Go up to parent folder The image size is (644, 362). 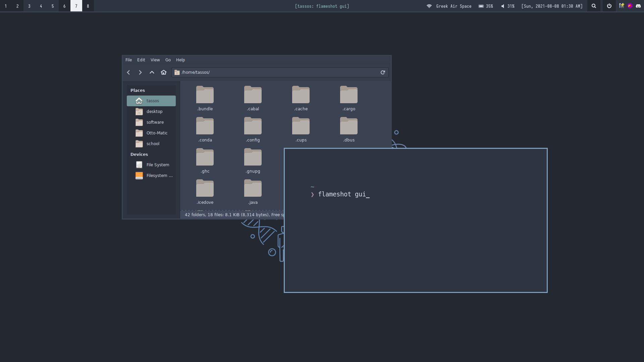[152, 72]
